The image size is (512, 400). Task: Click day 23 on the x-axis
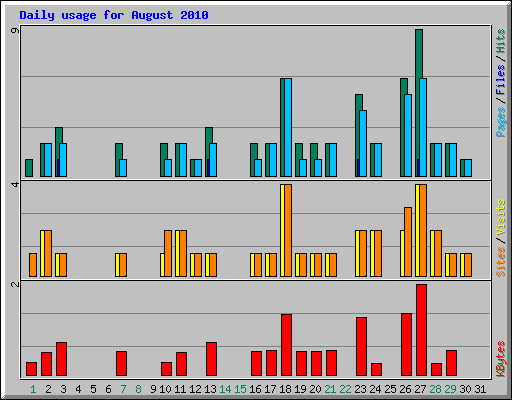pos(360,389)
